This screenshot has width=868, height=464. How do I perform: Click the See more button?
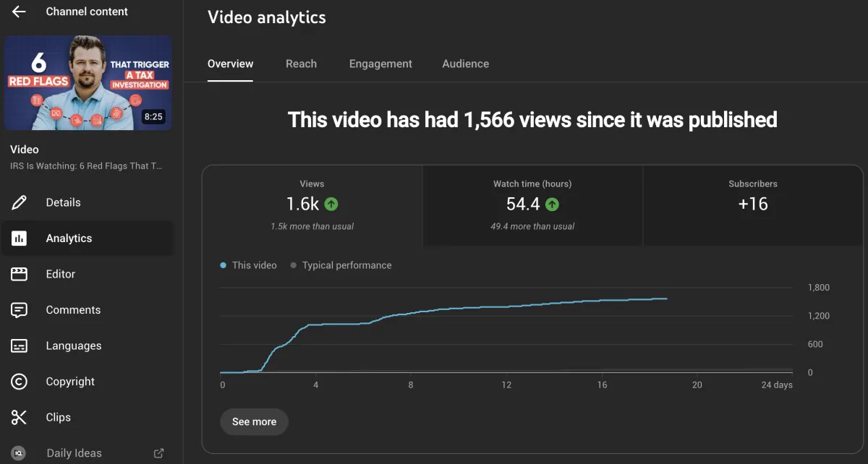coord(254,421)
